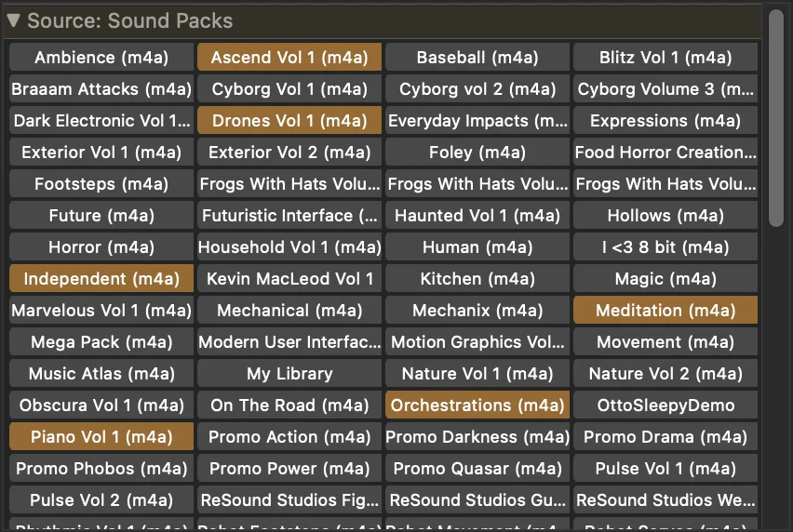Deselect the Ascend Vol 1 (m4a) pack
Image resolution: width=793 pixels, height=532 pixels.
pos(289,57)
